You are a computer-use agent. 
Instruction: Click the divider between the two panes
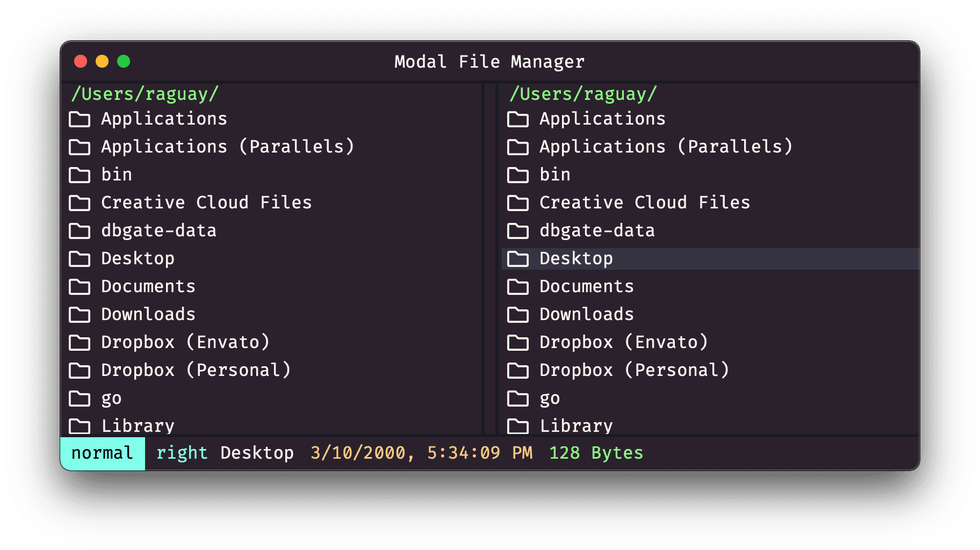[490, 258]
